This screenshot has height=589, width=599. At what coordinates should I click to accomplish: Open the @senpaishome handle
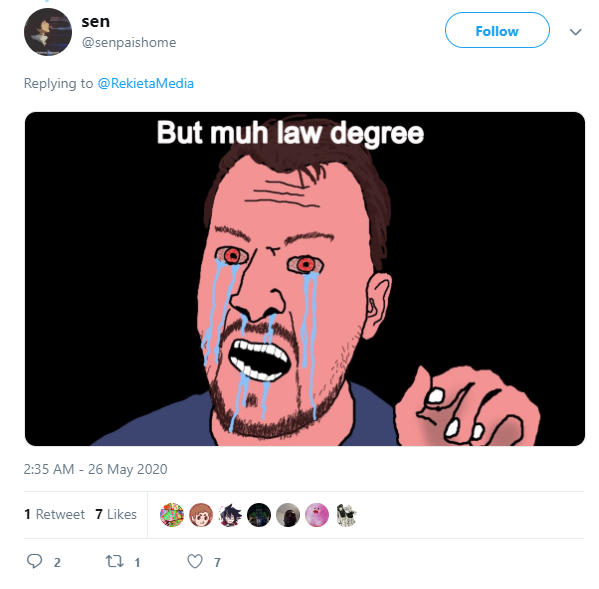tap(129, 42)
